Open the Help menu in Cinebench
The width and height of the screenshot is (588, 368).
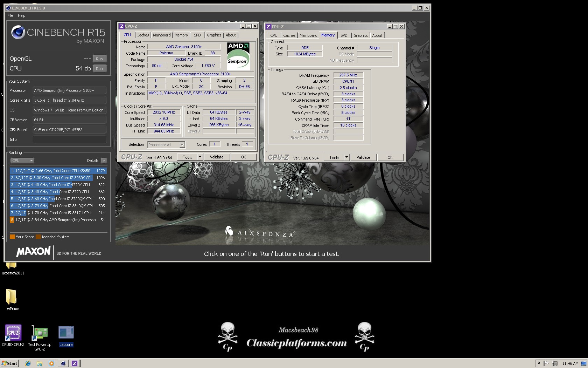click(x=22, y=15)
